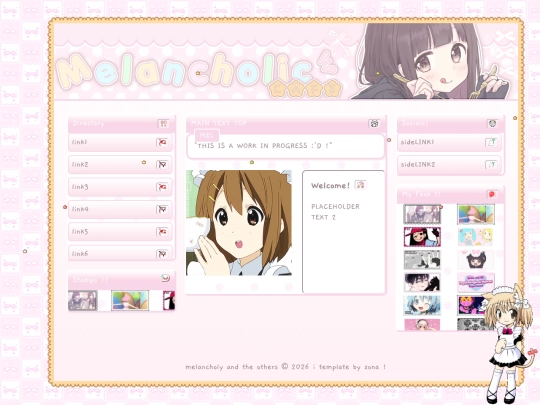540x405 pixels.
Task: Click the brown-haired anime girl image
Action: click(x=239, y=223)
